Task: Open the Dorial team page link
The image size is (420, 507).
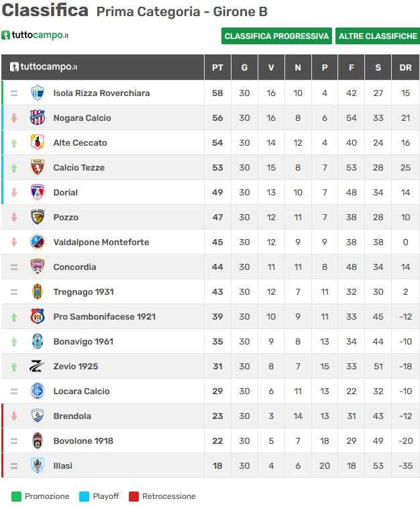Action: [x=66, y=193]
